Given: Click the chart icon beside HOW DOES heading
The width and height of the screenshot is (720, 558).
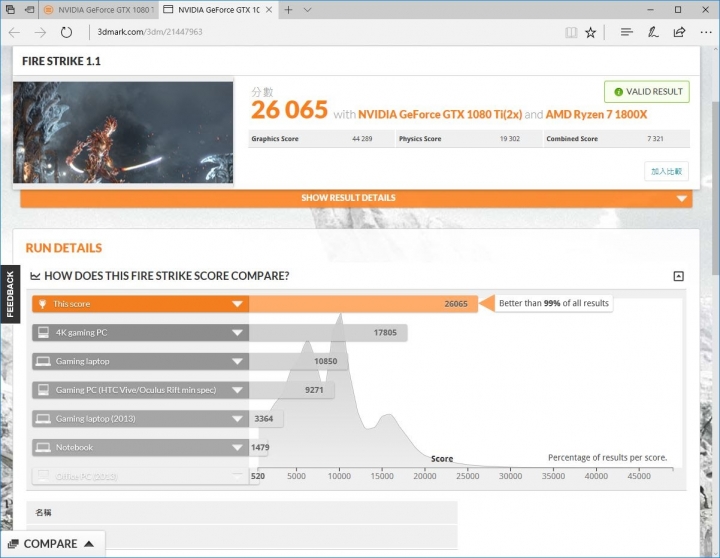Looking at the screenshot, I should pyautogui.click(x=35, y=276).
